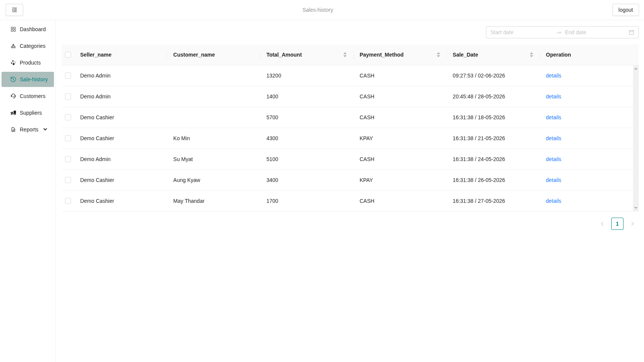This screenshot has height=362, width=644.
Task: Click the date 16:31:38 / 27-05-2026
Action: point(479,201)
